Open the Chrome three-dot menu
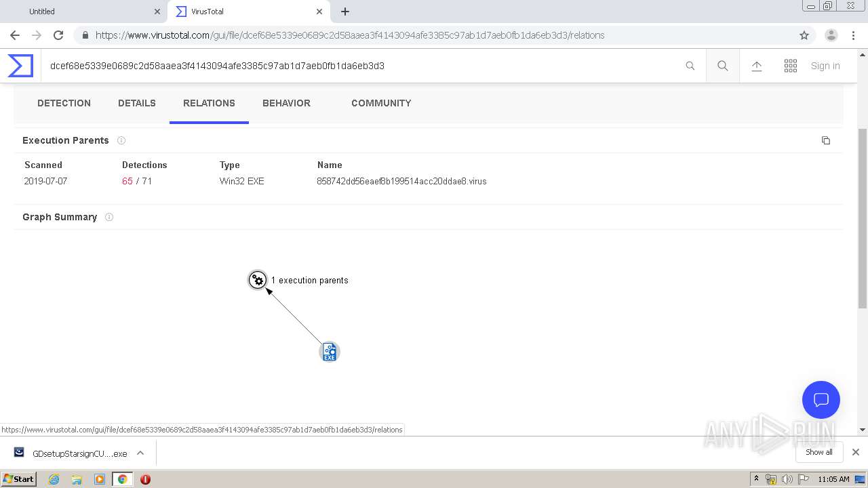The width and height of the screenshot is (868, 488). pyautogui.click(x=853, y=35)
